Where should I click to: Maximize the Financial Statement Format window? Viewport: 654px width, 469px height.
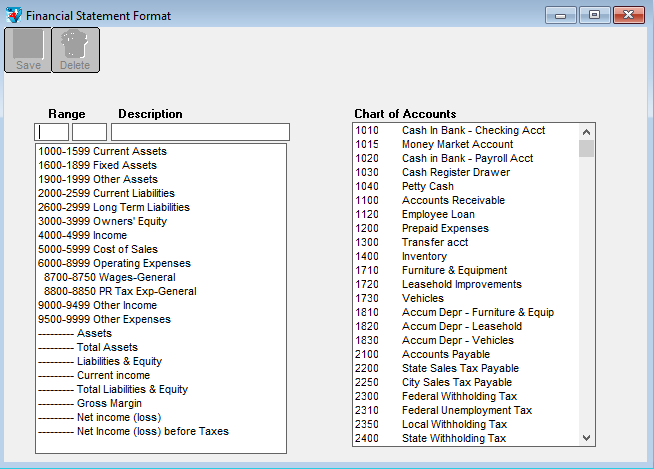point(594,15)
